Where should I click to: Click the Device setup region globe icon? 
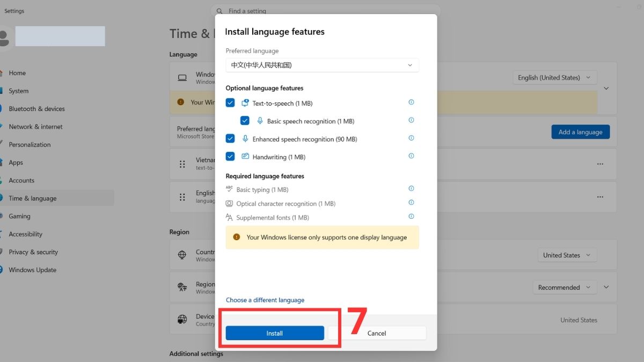pyautogui.click(x=182, y=320)
